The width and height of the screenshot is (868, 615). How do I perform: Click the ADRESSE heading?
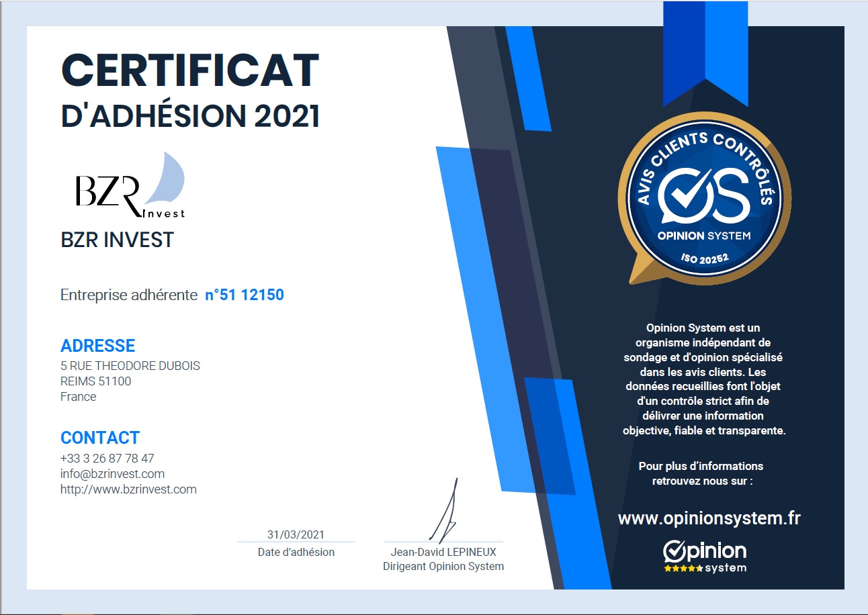[x=98, y=346]
